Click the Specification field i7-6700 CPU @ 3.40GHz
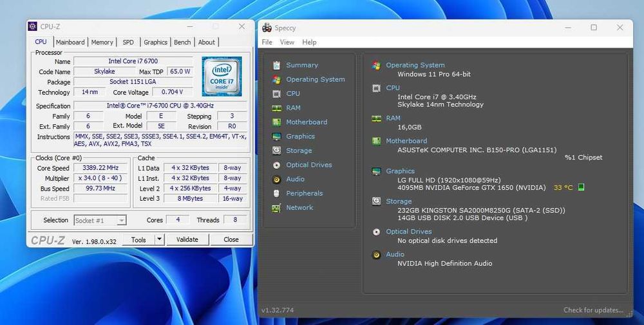644x325 pixels. 160,106
